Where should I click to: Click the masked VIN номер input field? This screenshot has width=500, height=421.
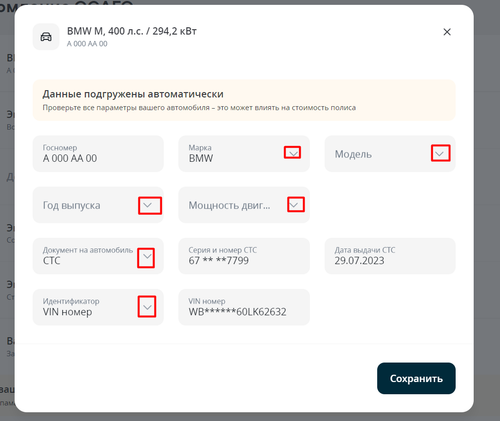pyautogui.click(x=244, y=307)
